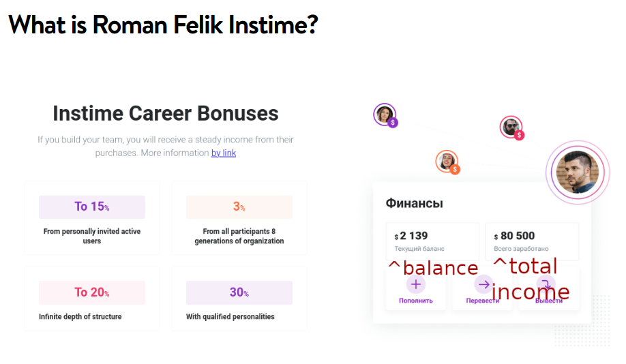Click the plus icon above Пополнить
The width and height of the screenshot is (626, 364).
click(x=415, y=284)
